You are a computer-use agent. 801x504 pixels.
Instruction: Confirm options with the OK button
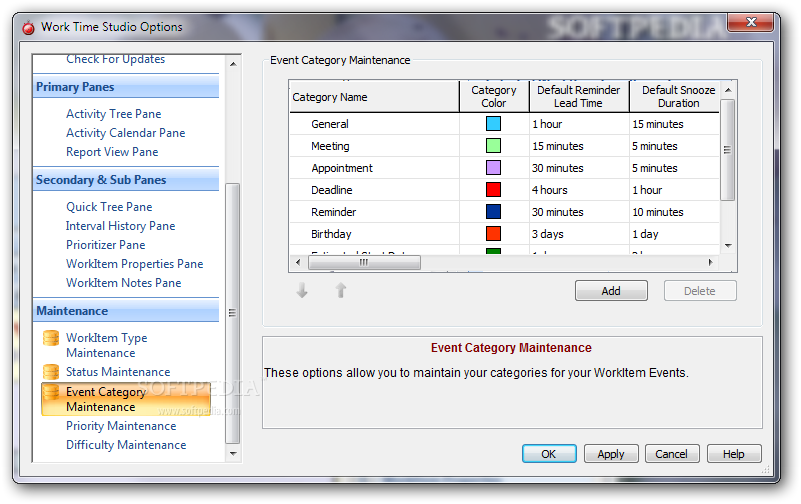pos(549,454)
